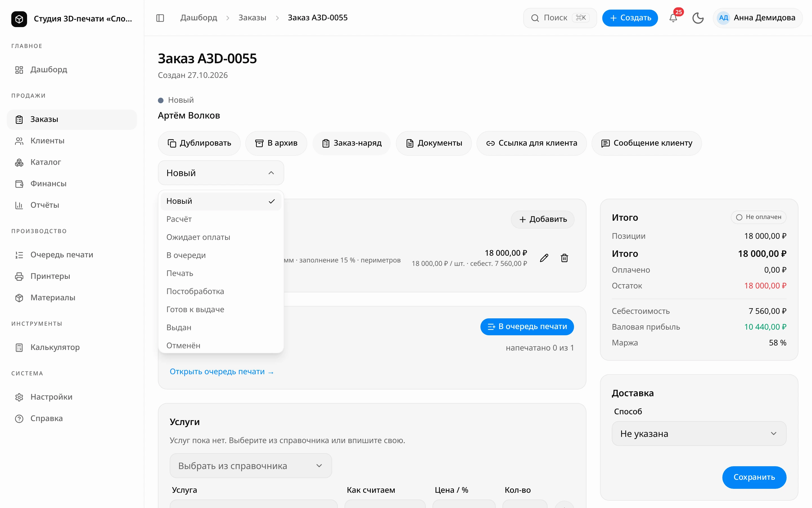Open Калькулятор tool

pyautogui.click(x=72, y=347)
